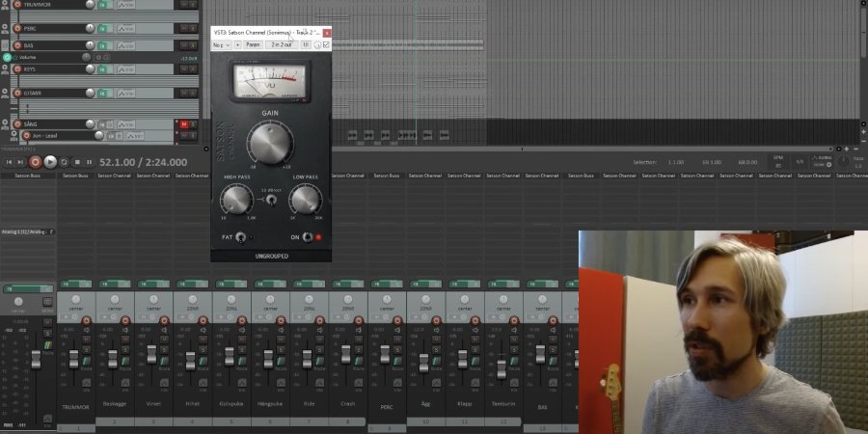
Task: Select the TRUMMOR mixer strip name
Action: pyautogui.click(x=76, y=407)
